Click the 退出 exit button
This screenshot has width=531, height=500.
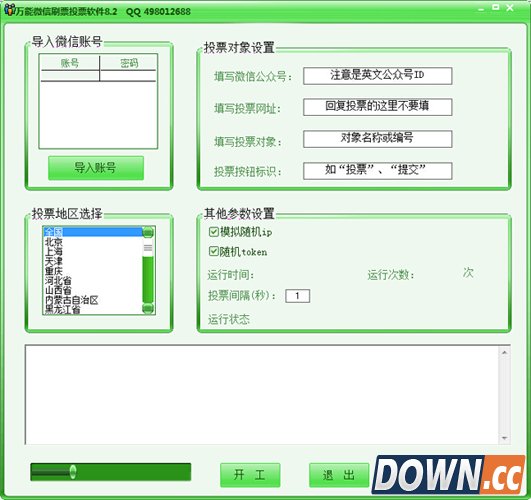[x=339, y=475]
